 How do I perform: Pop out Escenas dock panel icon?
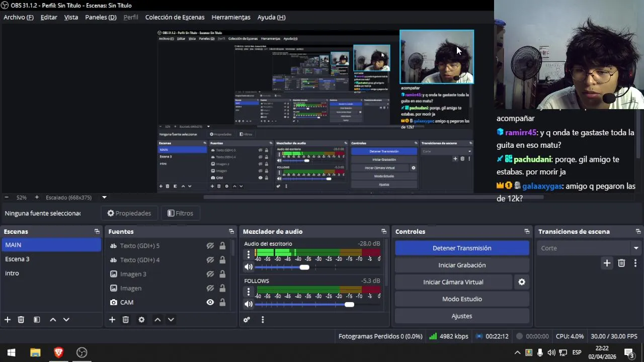(97, 232)
